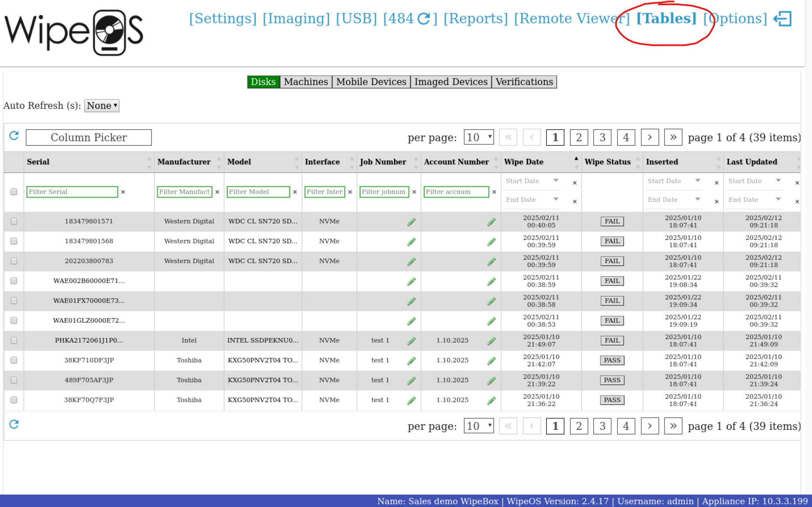
Task: Clear the Serial filter with its X
Action: tap(123, 192)
